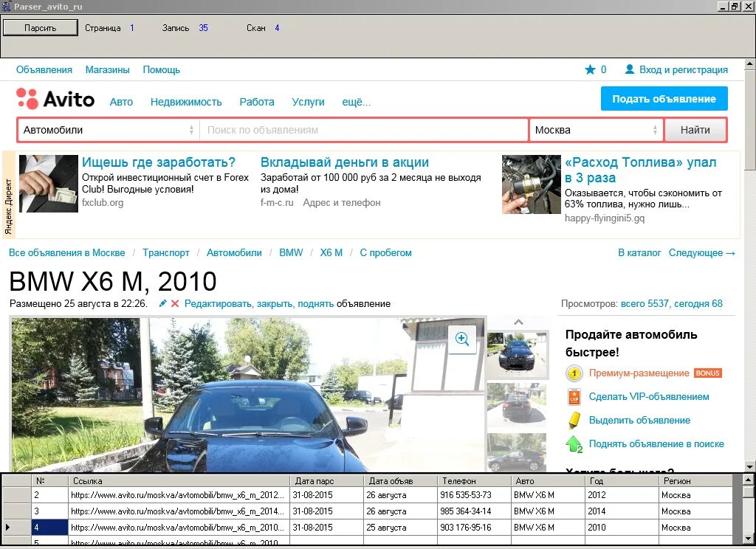Click the main BMW car photo
Image resolution: width=756 pixels, height=549 pixels.
pos(248,395)
